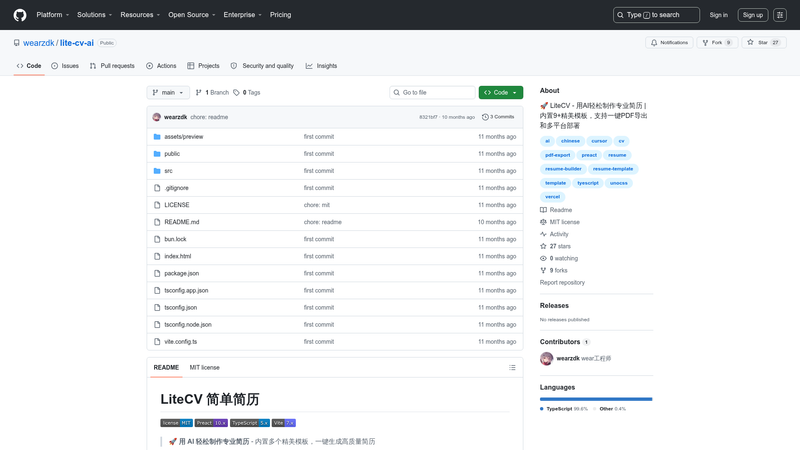
Task: Click the assets/preview folder icon
Action: tap(157, 137)
